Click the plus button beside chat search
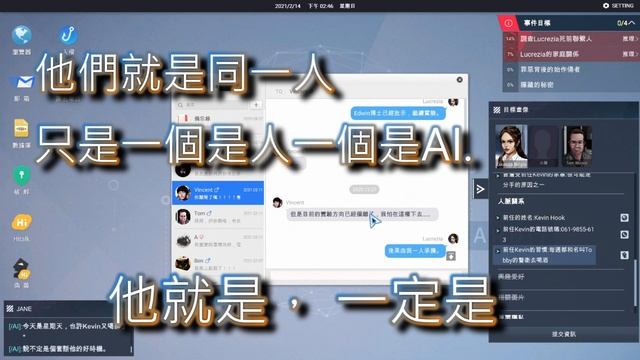640x360 pixels. click(256, 105)
